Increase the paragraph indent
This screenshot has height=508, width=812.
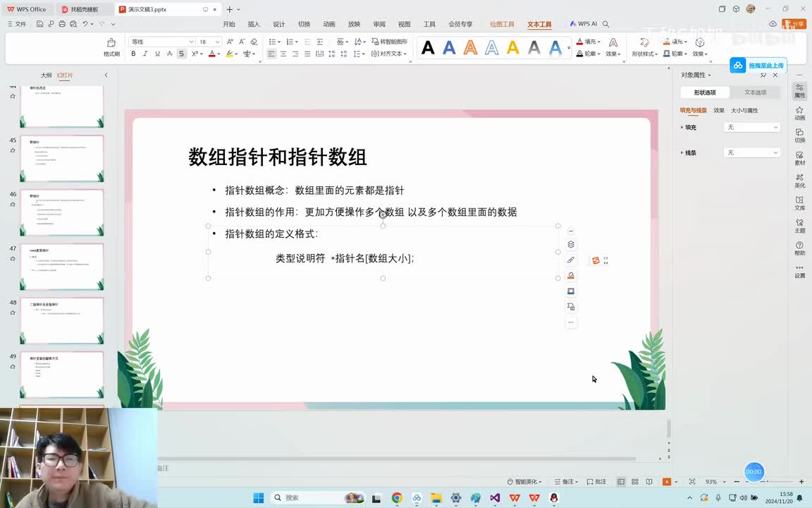click(319, 42)
